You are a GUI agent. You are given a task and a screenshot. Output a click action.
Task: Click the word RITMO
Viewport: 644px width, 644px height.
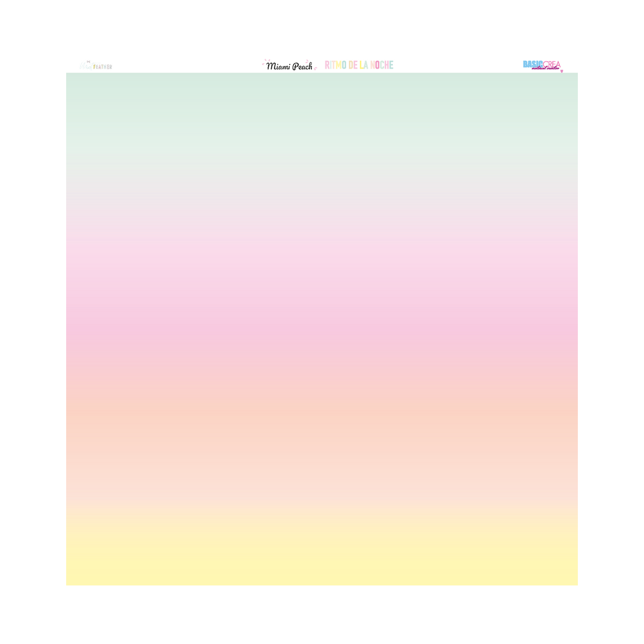[x=335, y=65]
